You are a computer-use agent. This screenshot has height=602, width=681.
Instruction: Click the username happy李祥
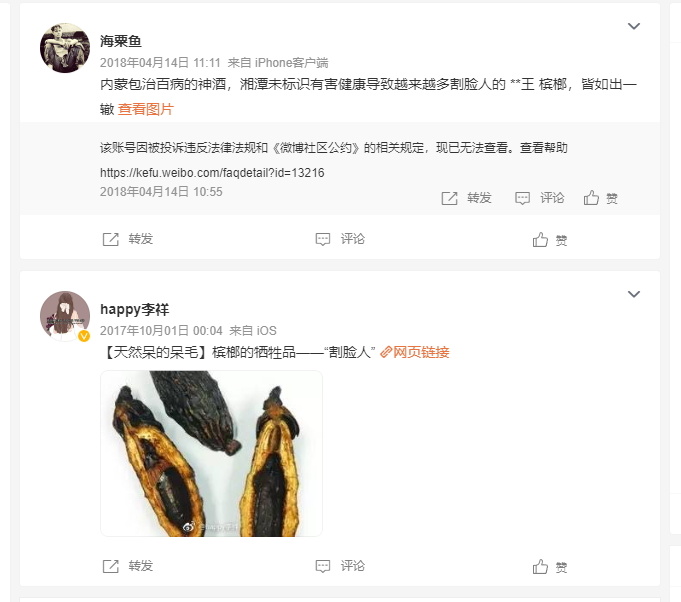135,309
